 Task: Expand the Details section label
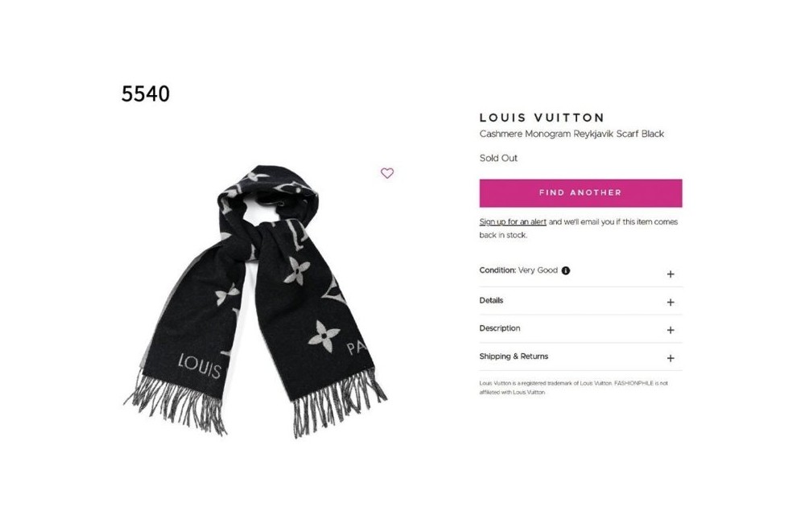[491, 300]
